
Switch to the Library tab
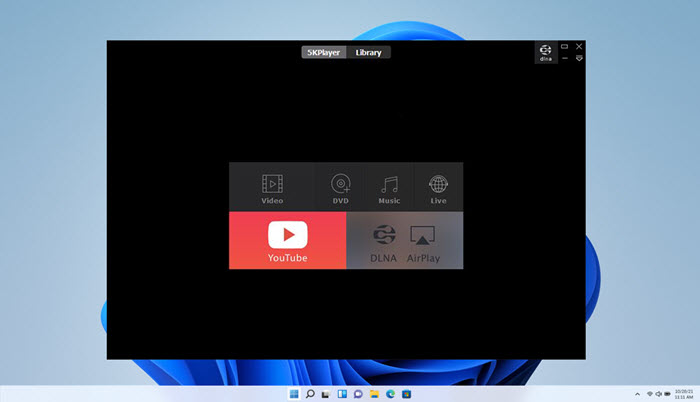[x=368, y=52]
